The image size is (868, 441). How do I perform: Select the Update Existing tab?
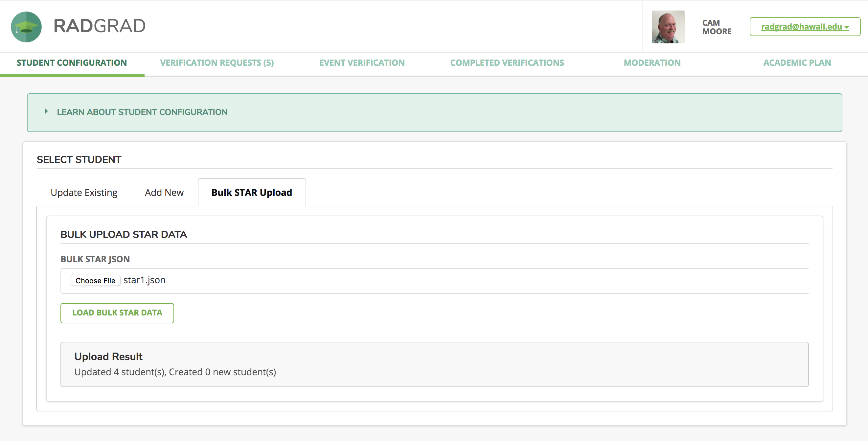[x=84, y=193]
